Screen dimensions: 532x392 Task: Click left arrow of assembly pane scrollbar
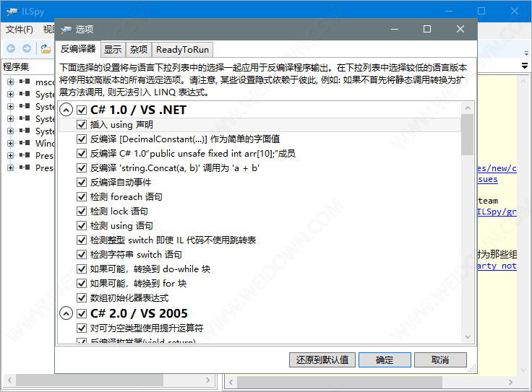10,380
